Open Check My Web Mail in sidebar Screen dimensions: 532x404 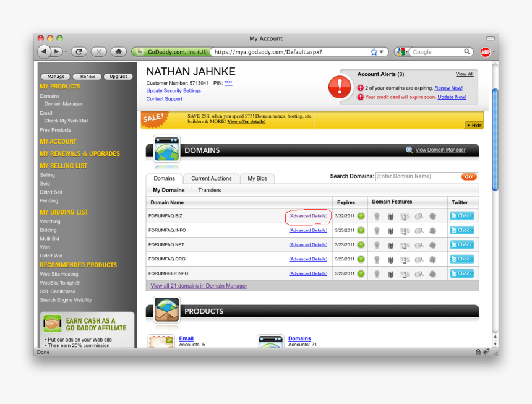click(x=66, y=121)
